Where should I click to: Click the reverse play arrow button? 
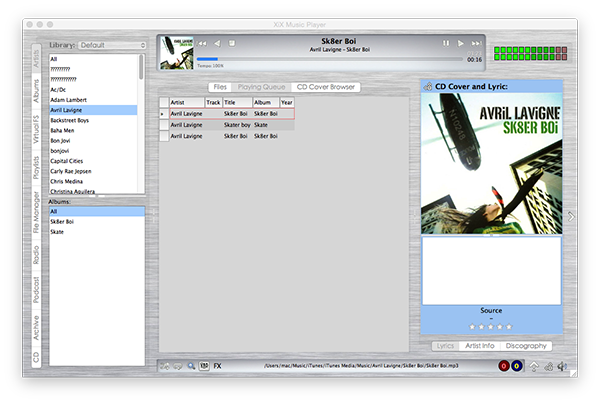point(217,43)
